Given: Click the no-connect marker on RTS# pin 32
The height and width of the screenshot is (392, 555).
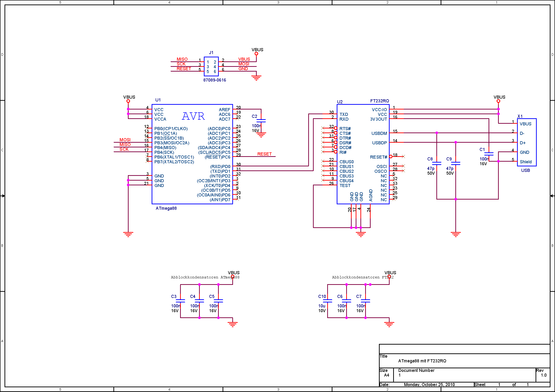Looking at the screenshot, I should [323, 128].
